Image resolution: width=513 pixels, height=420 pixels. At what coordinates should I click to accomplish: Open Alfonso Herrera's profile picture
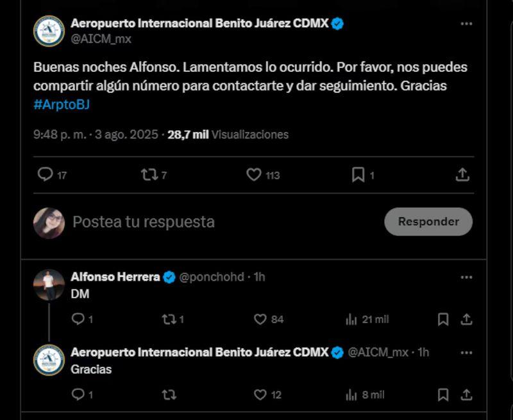(x=49, y=285)
